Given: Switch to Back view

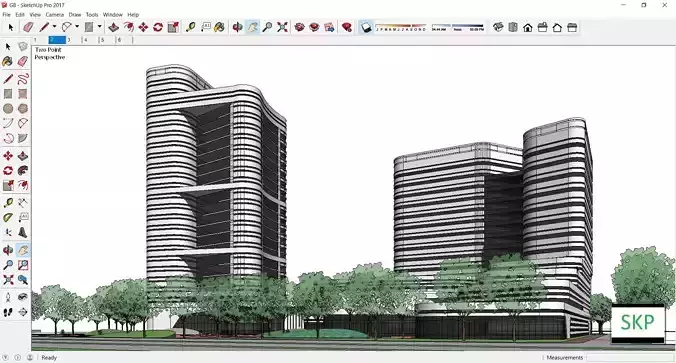Looking at the screenshot, I should tap(557, 28).
